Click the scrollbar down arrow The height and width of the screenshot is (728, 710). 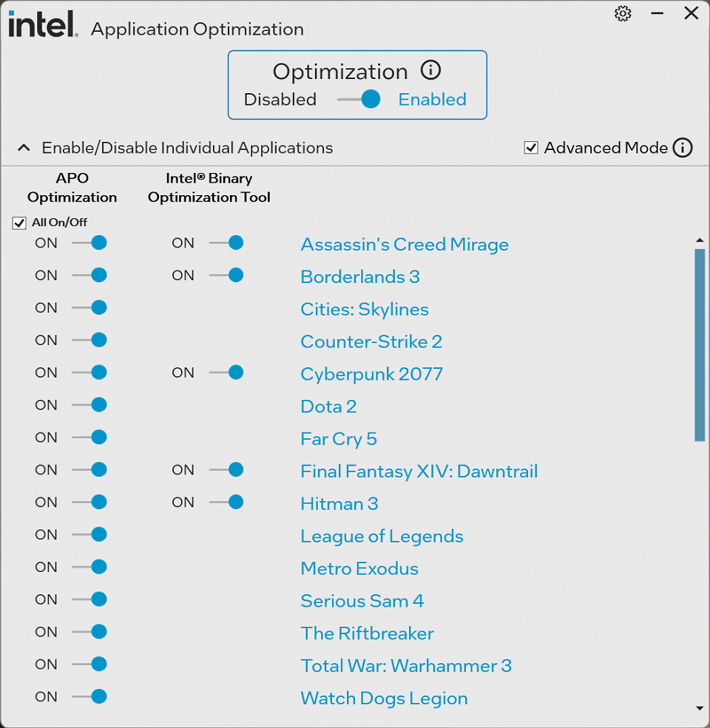[700, 708]
